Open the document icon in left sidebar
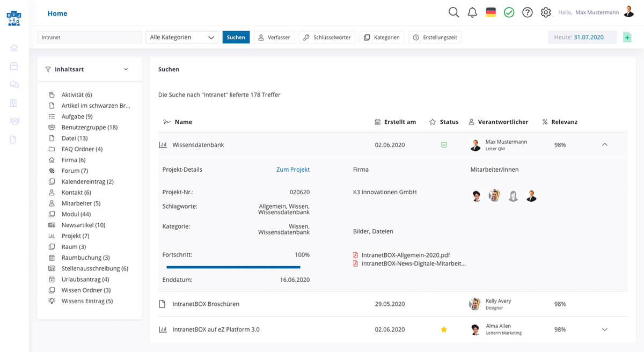This screenshot has height=352, width=644. pos(14,140)
